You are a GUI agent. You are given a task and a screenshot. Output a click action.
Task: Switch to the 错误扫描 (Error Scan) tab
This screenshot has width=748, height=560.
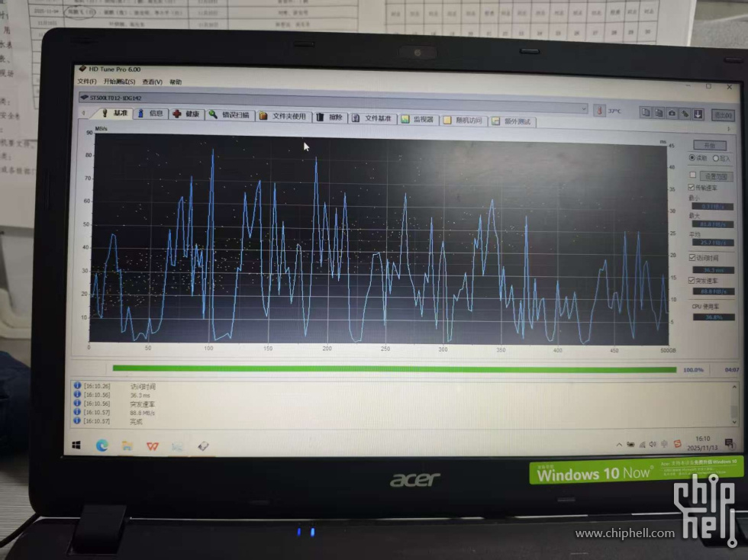(230, 115)
